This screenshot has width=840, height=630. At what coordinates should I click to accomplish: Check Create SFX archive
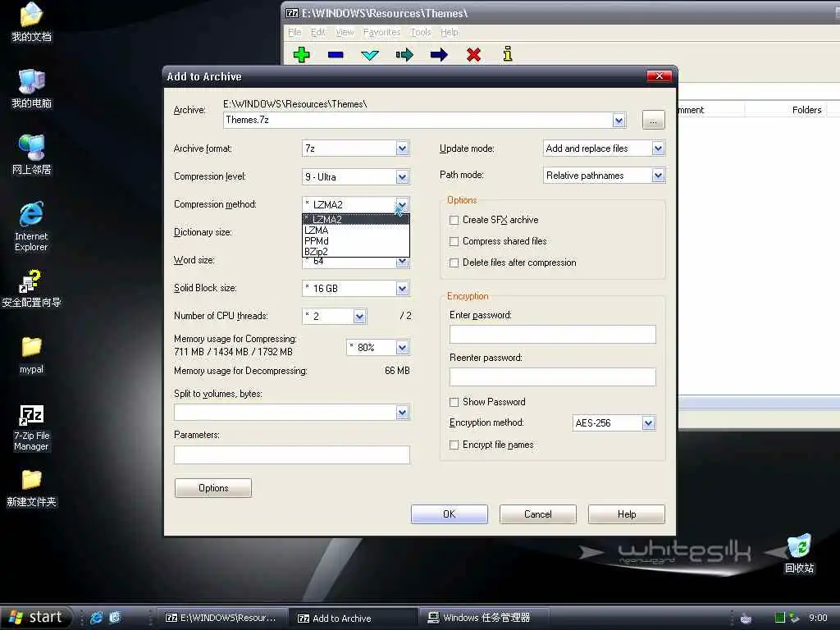(x=454, y=220)
